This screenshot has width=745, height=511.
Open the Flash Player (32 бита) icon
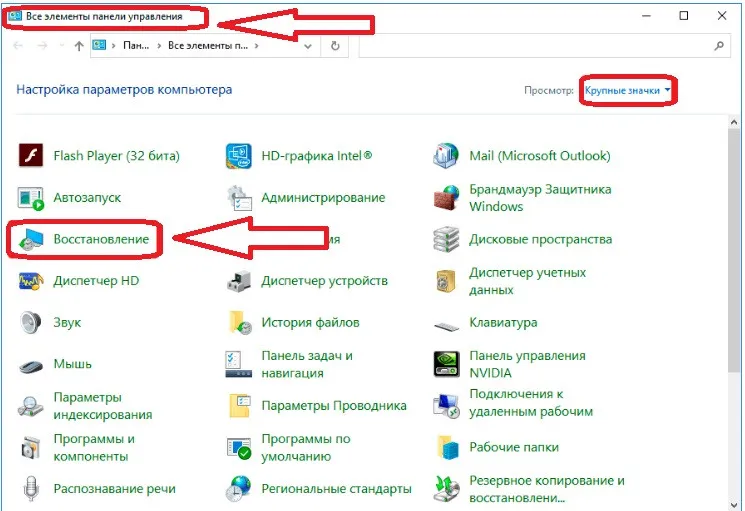tap(31, 156)
